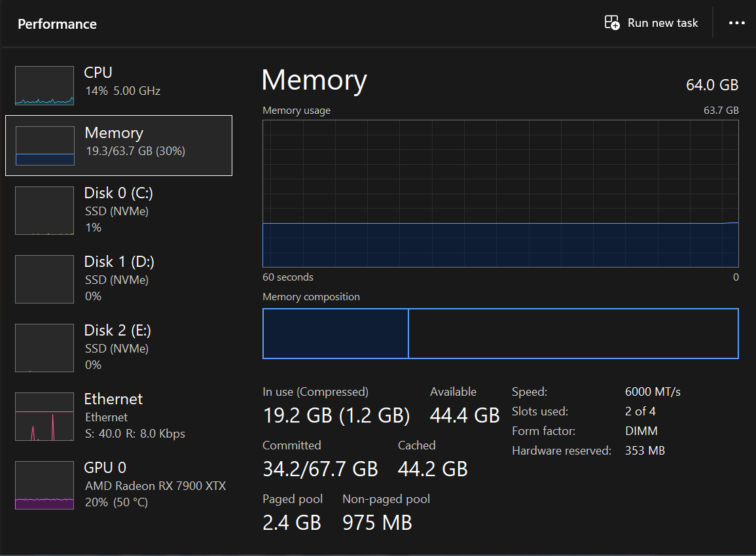Click the Non-paged pool value 975 MB

(377, 523)
